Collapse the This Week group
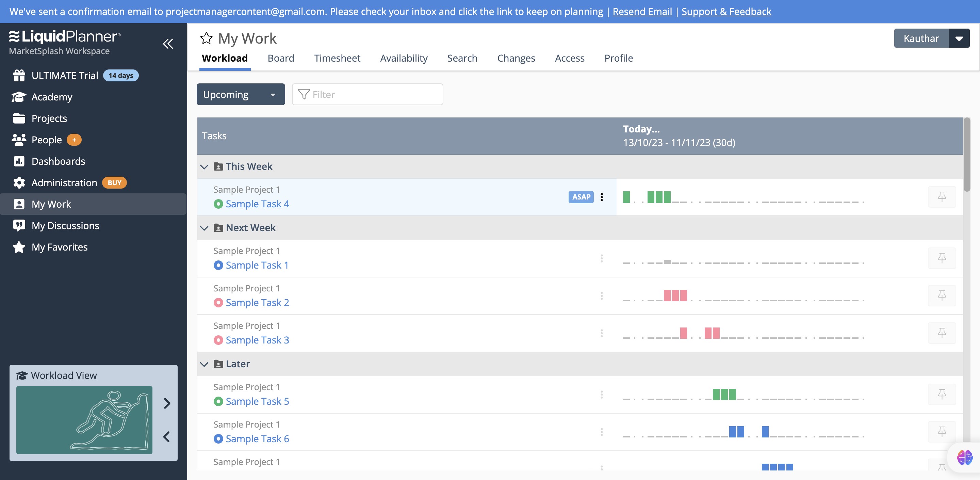 (204, 167)
